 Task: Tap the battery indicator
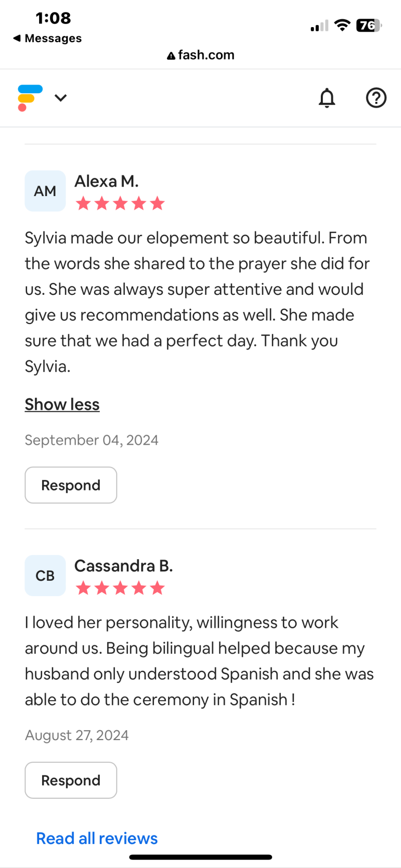pos(368,25)
